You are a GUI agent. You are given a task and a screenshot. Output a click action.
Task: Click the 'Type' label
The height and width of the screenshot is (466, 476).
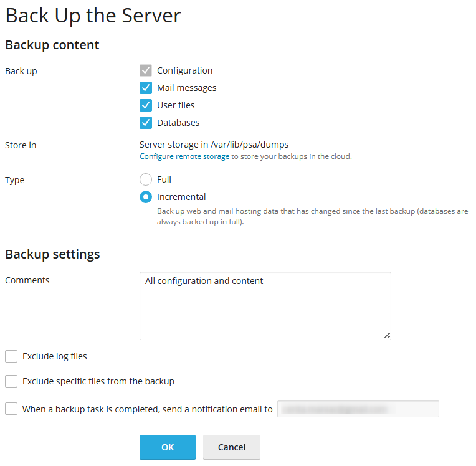point(14,180)
